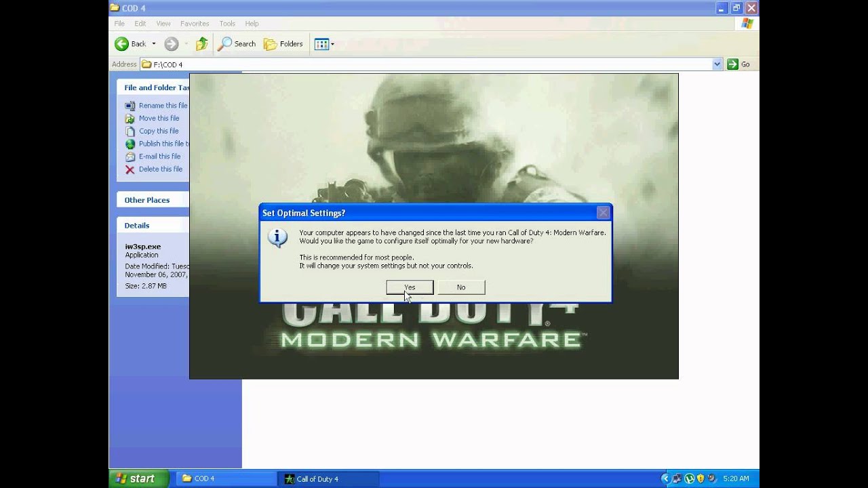Viewport: 868px width, 488px height.
Task: Click the Rename this file icon
Action: pos(130,106)
